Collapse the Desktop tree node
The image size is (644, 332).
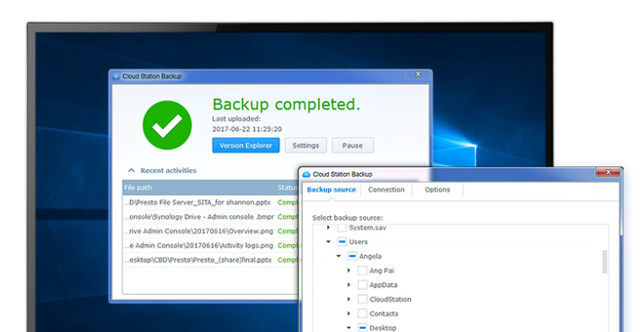[349, 328]
